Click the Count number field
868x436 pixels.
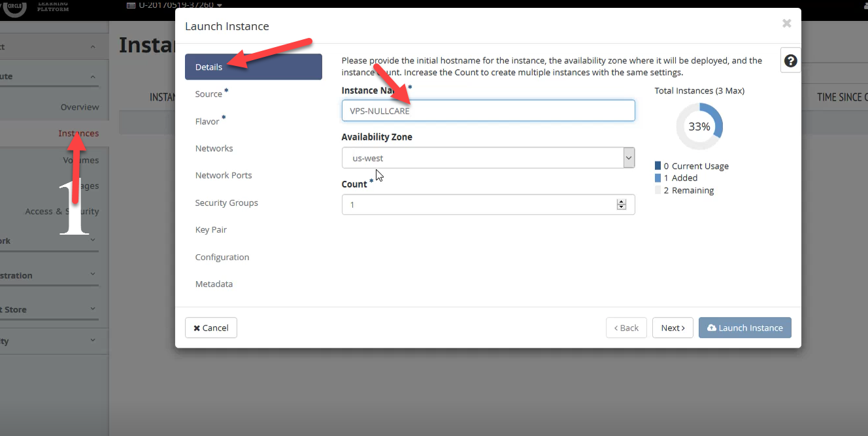point(477,205)
